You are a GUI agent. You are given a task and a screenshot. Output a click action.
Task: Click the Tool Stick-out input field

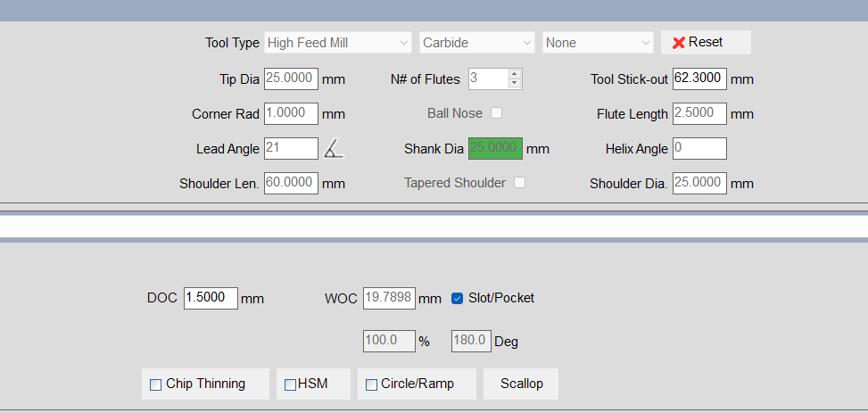699,78
